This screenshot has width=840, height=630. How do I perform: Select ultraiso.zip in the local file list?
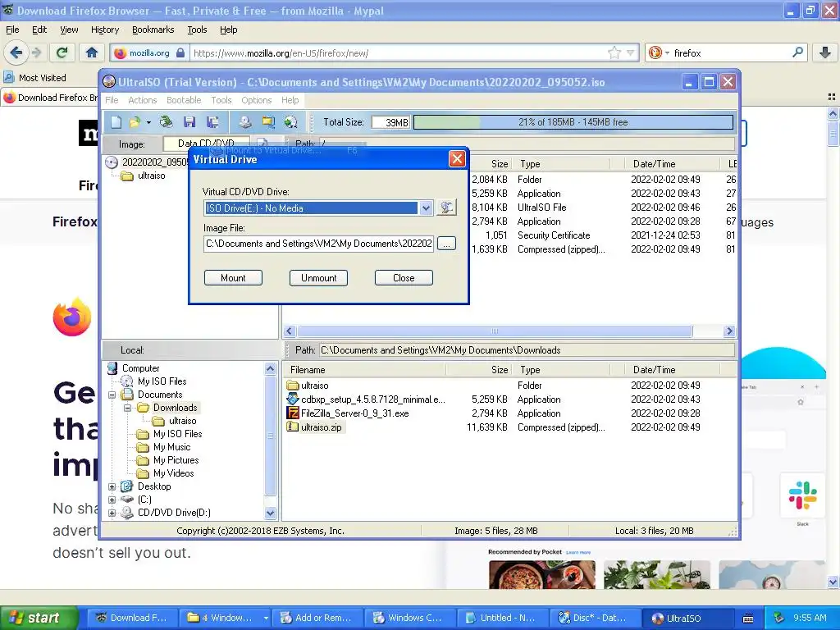(321, 427)
